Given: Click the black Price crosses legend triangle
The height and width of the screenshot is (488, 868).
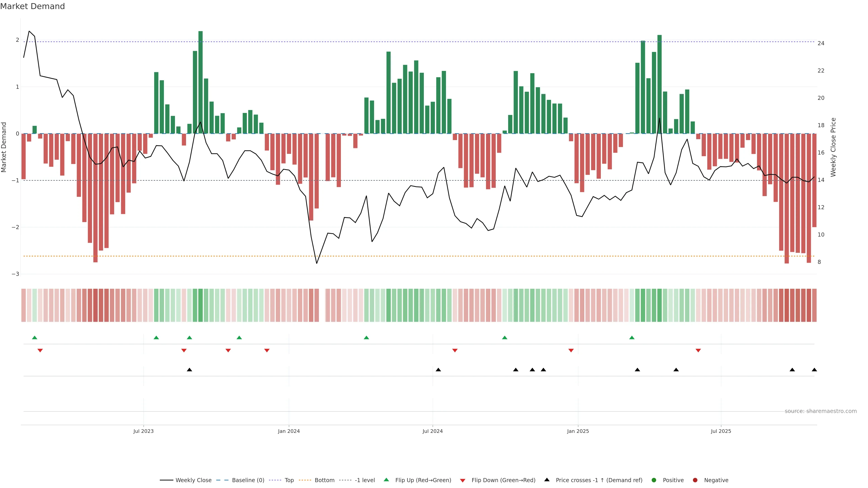Looking at the screenshot, I should [x=547, y=480].
